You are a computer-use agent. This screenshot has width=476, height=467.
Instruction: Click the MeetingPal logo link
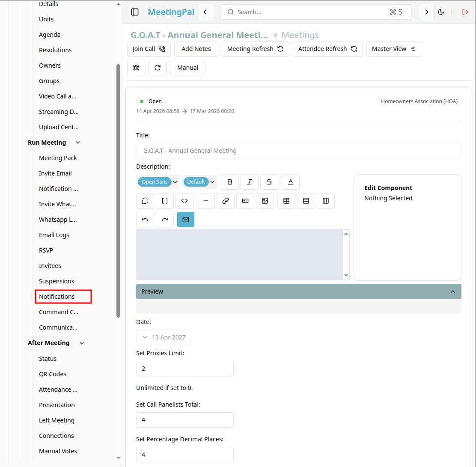click(171, 12)
